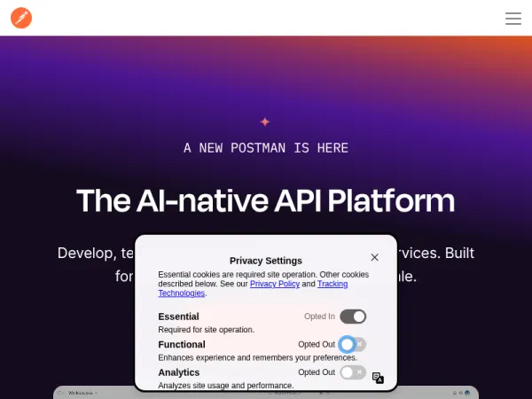Click 'Required for site operation.' text
This screenshot has width=532, height=399.
(x=207, y=330)
